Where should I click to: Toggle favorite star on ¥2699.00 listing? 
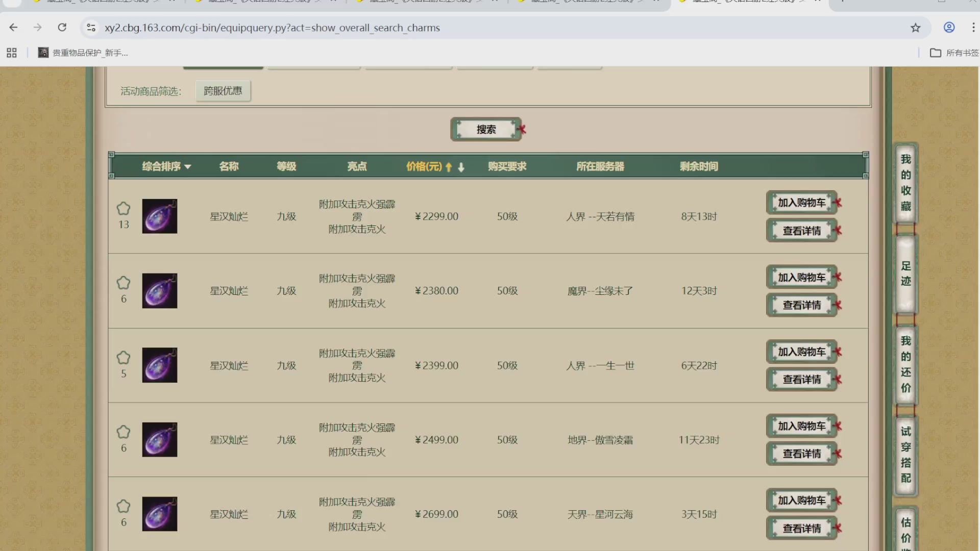click(124, 507)
